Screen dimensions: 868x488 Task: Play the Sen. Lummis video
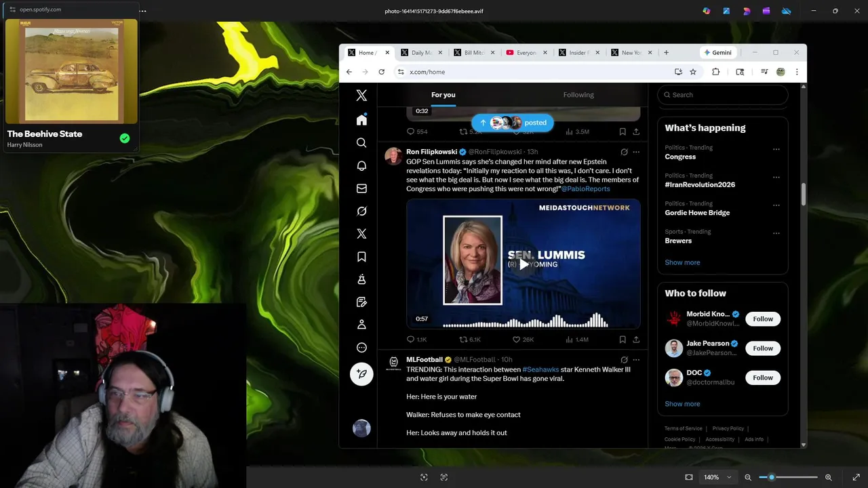point(524,264)
